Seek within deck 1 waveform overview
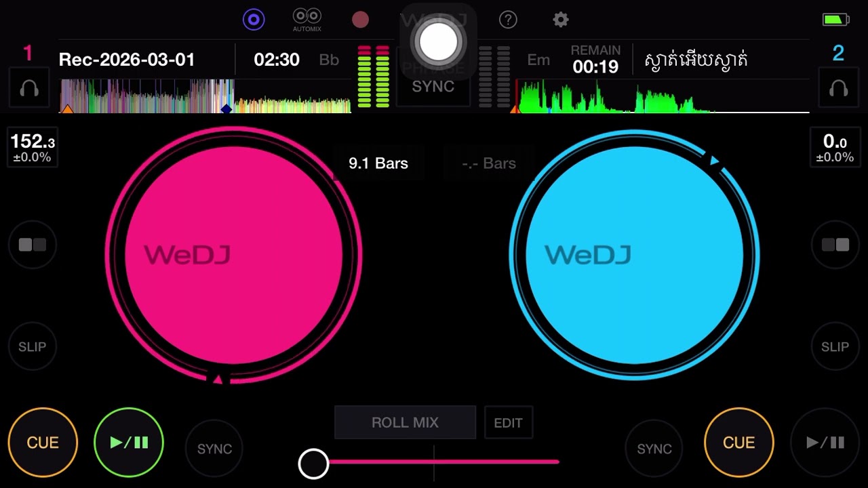 205,96
